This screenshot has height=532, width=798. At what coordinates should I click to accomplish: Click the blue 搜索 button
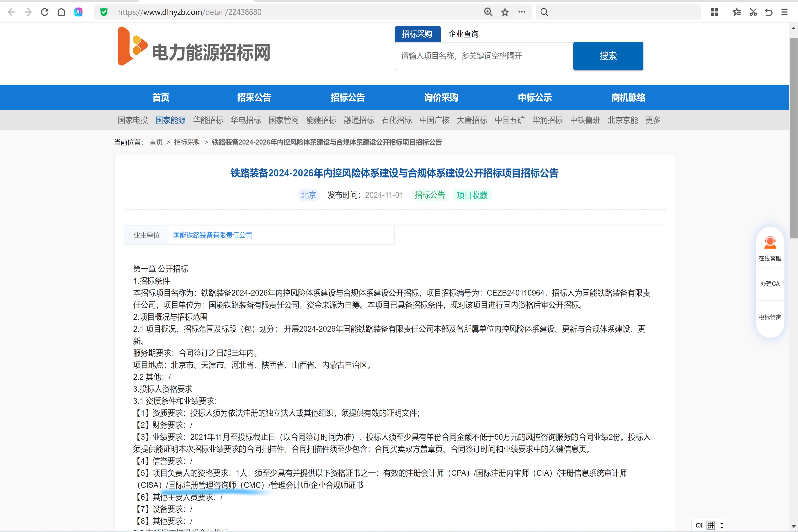608,56
